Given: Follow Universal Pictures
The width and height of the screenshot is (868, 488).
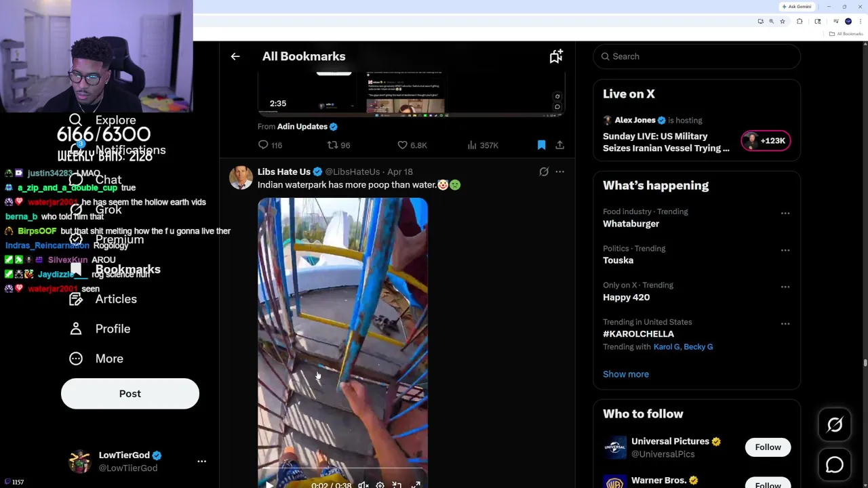Looking at the screenshot, I should pos(768,447).
